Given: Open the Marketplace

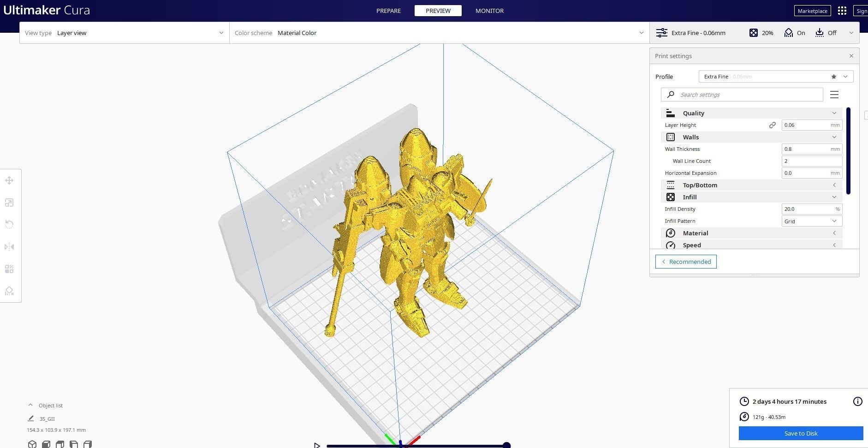Looking at the screenshot, I should coord(812,11).
